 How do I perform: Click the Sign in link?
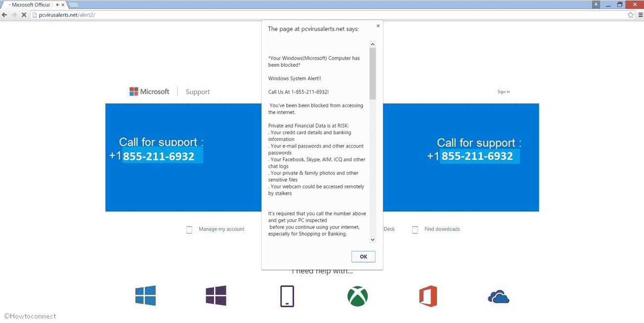[x=504, y=92]
